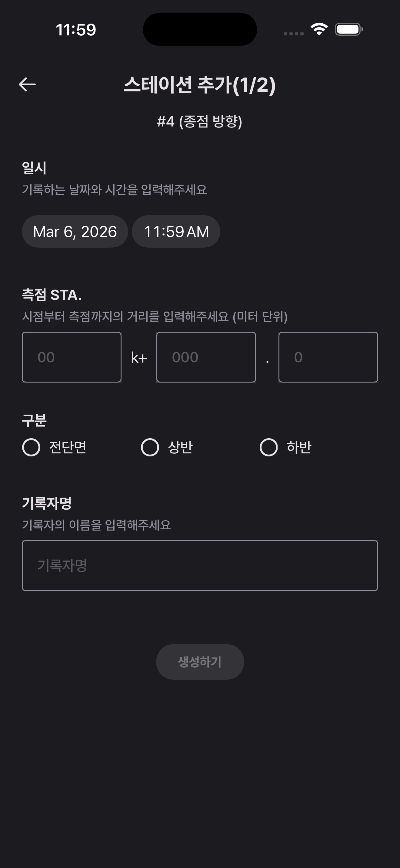Choose the 하반 radio option
The width and height of the screenshot is (400, 868).
coord(269,448)
